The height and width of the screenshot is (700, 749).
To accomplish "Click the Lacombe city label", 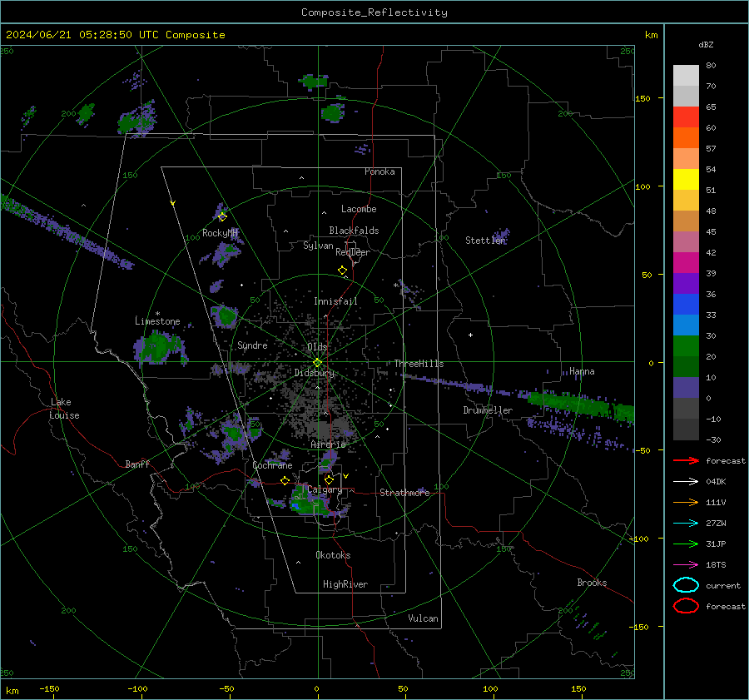I will (359, 209).
